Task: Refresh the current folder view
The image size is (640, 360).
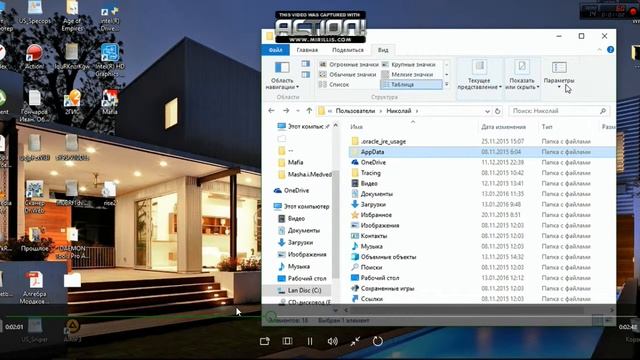Action: [497, 111]
